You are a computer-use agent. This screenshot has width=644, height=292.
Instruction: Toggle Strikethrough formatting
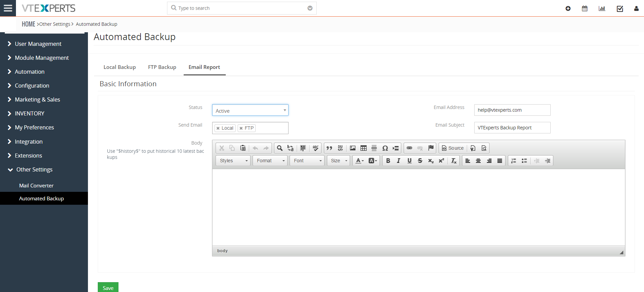(420, 161)
